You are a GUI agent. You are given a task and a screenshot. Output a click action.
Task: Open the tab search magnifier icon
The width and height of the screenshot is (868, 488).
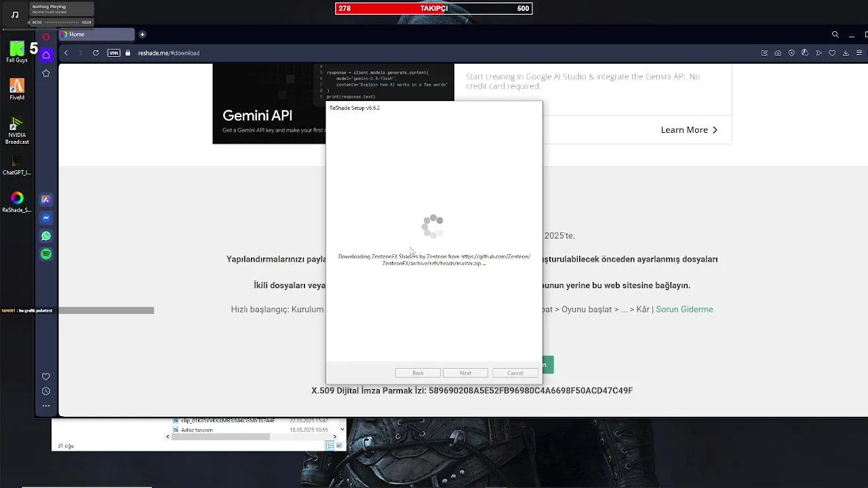835,35
